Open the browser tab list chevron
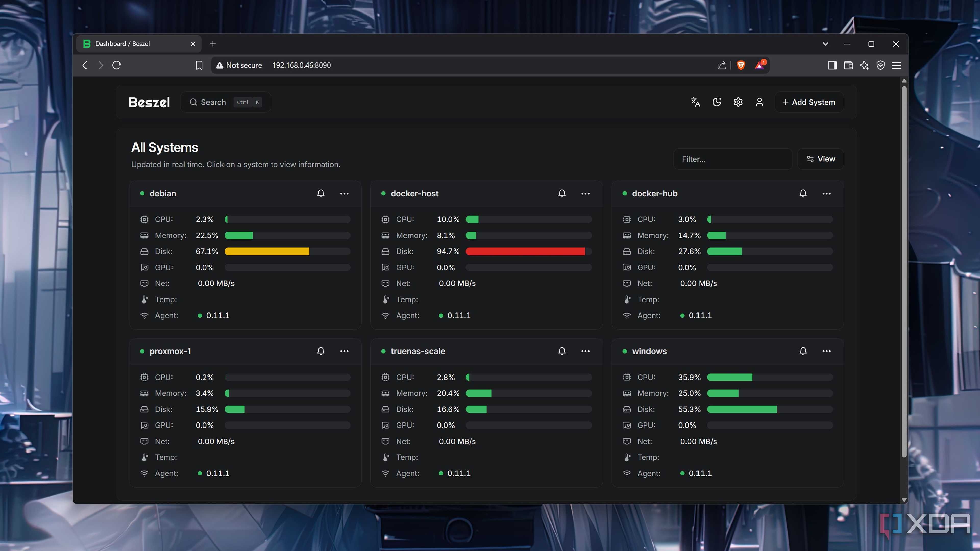This screenshot has height=551, width=980. pos(825,44)
